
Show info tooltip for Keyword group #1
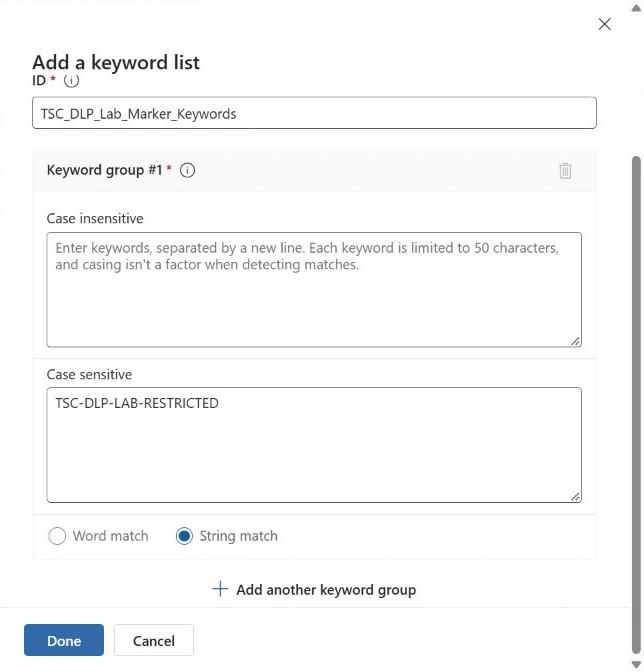[x=187, y=170]
